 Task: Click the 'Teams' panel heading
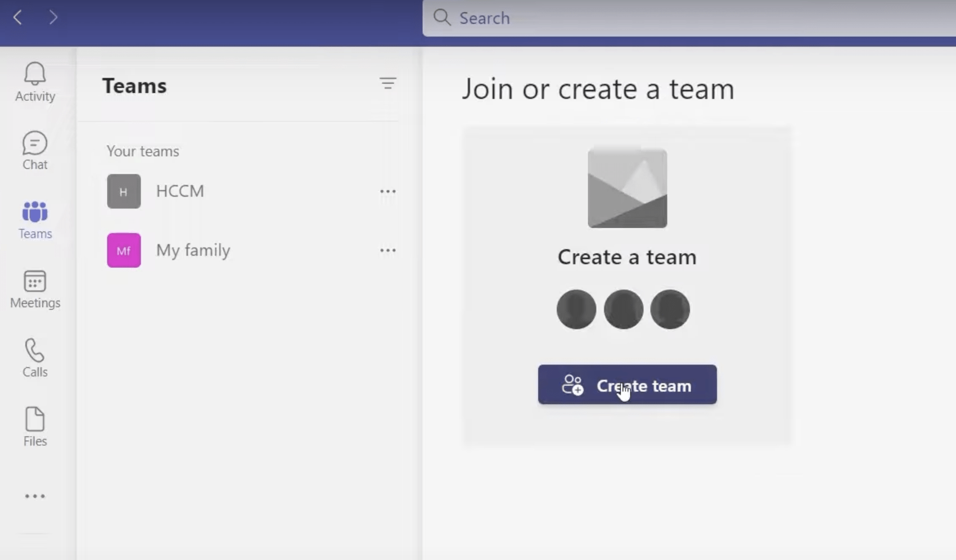134,85
